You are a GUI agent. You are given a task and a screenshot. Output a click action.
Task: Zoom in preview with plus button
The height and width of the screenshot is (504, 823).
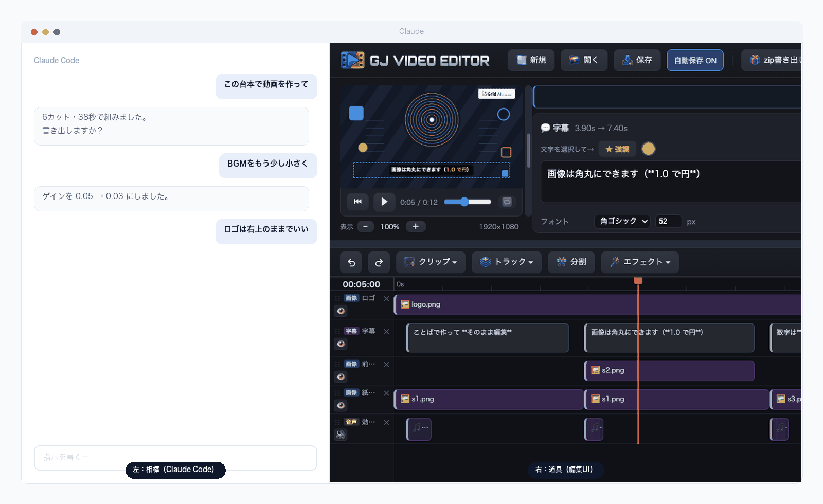pos(416,226)
